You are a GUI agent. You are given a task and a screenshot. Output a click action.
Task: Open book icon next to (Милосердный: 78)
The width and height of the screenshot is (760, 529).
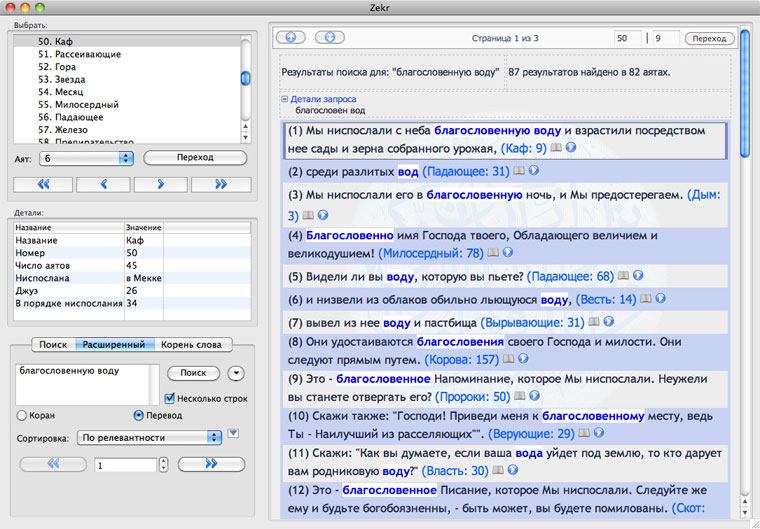point(493,253)
